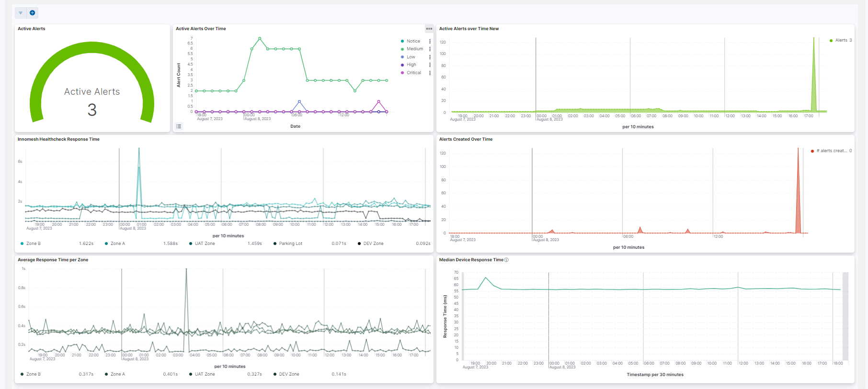Image resolution: width=868 pixels, height=389 pixels.
Task: Select UAT Zone in Average Response Time legend
Action: [x=205, y=374]
